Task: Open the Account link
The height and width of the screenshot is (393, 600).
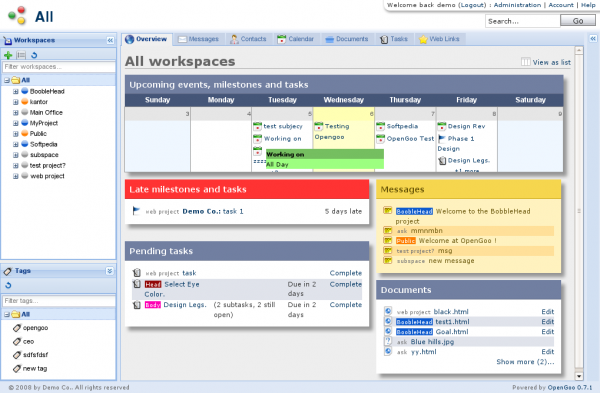Action: pos(561,5)
